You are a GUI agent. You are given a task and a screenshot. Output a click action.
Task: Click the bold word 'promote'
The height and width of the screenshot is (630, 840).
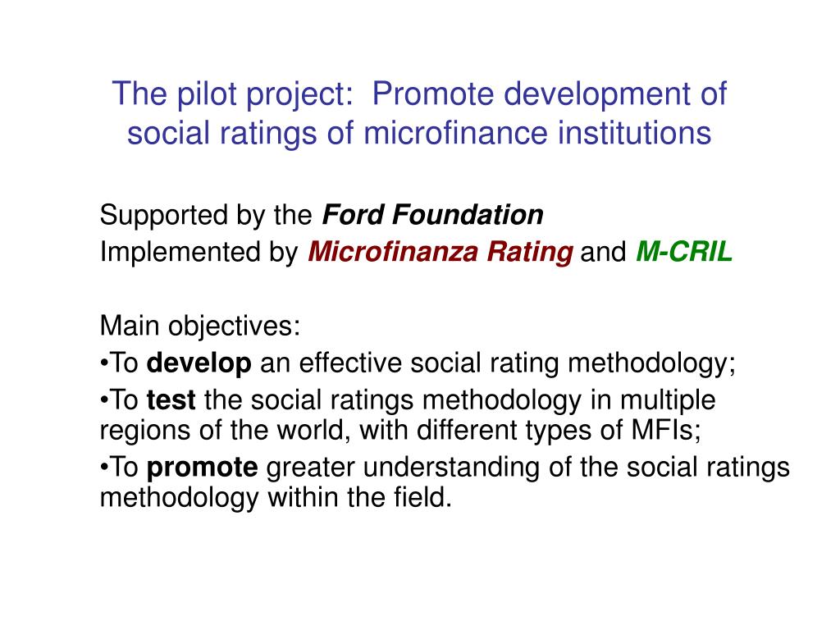(202, 467)
